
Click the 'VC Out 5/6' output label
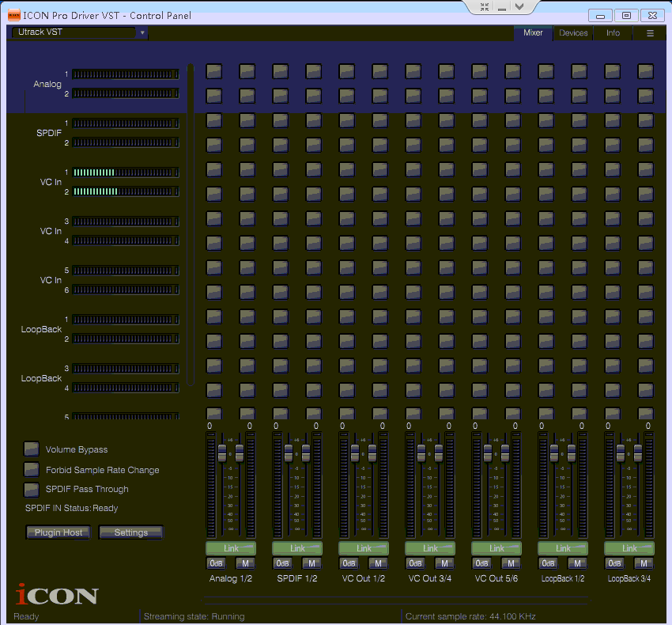496,578
